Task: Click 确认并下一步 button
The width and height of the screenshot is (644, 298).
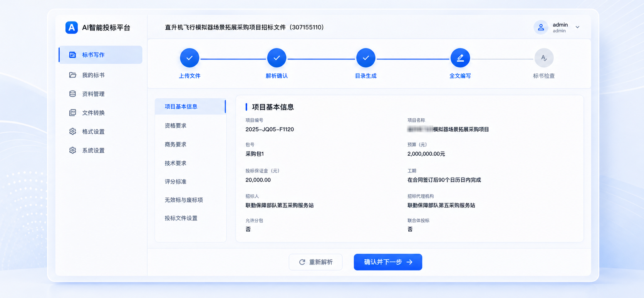Action: 388,262
